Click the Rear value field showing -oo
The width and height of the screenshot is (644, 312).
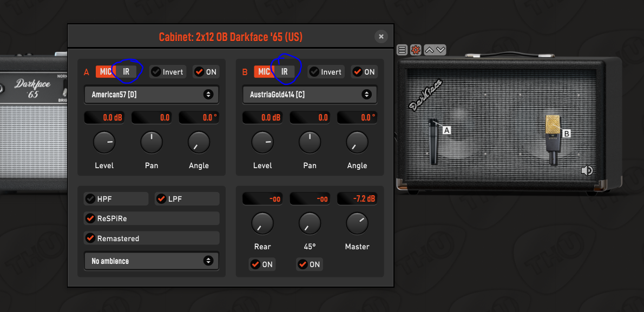[x=262, y=198]
